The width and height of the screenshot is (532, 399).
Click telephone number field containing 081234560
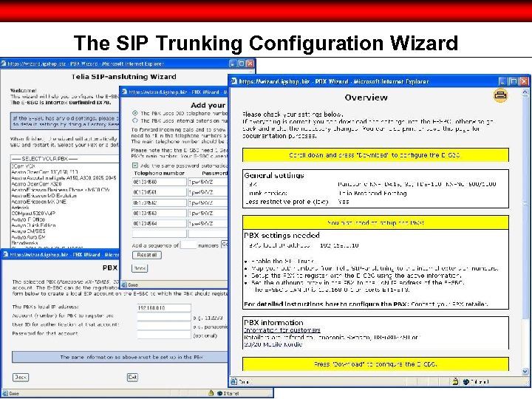[x=160, y=182]
